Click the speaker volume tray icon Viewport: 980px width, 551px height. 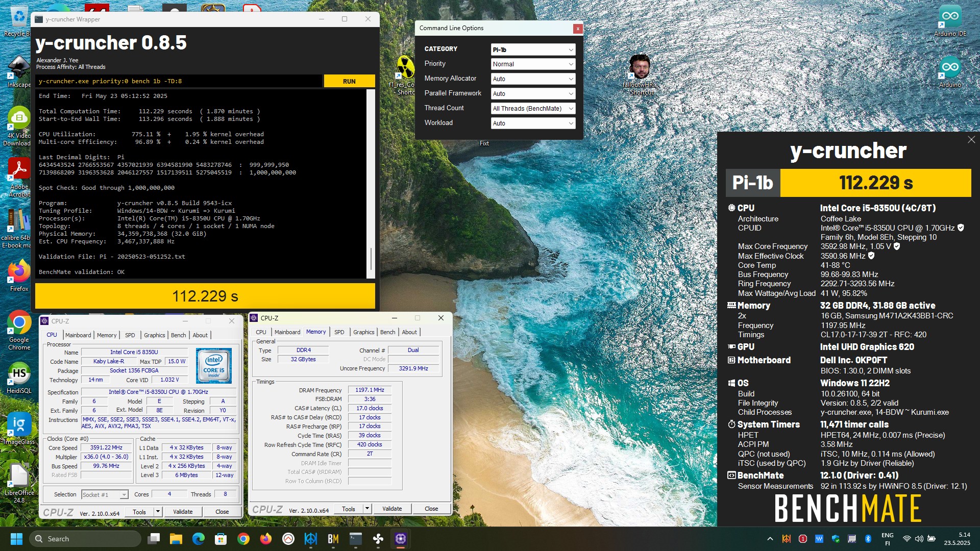(919, 539)
